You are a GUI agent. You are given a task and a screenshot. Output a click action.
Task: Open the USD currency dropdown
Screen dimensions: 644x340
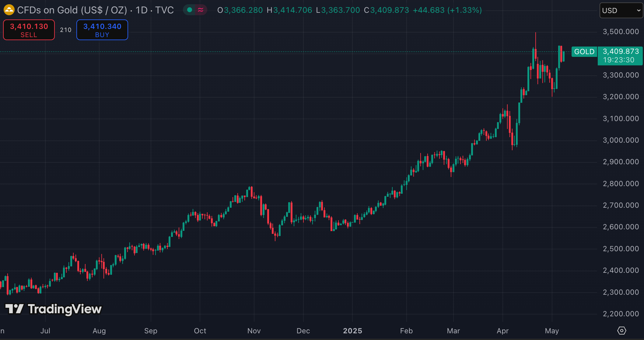coord(621,10)
